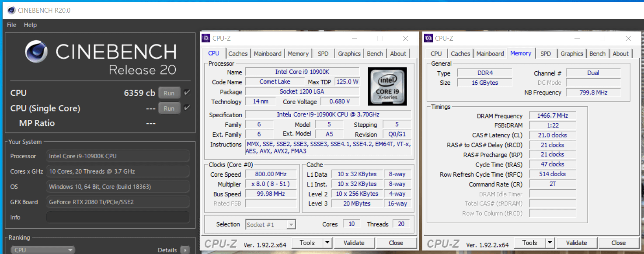Image resolution: width=644 pixels, height=254 pixels.
Task: Open Caches tab in right CPU-Z window
Action: [x=460, y=54]
